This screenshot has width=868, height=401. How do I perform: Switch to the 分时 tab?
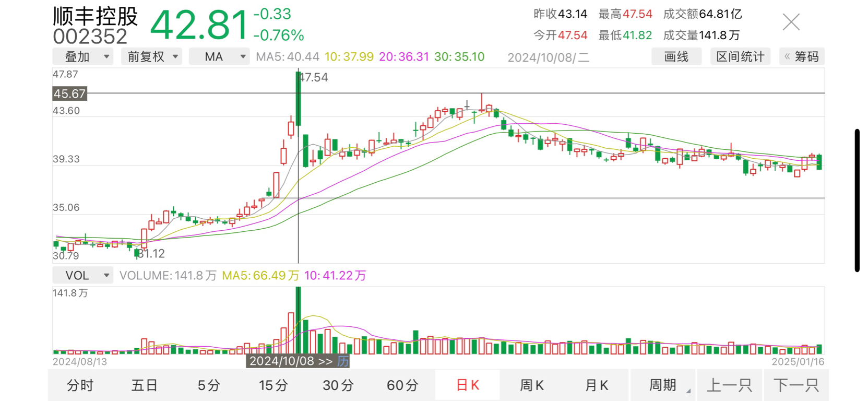pyautogui.click(x=80, y=385)
